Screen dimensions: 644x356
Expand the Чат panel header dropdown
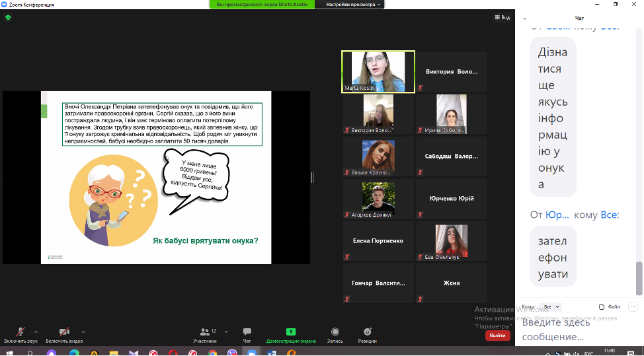pyautogui.click(x=524, y=18)
